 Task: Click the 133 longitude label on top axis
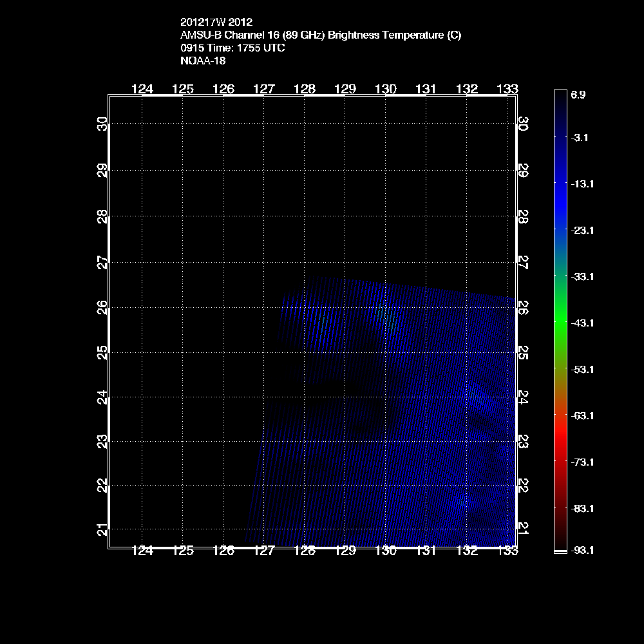coord(507,89)
